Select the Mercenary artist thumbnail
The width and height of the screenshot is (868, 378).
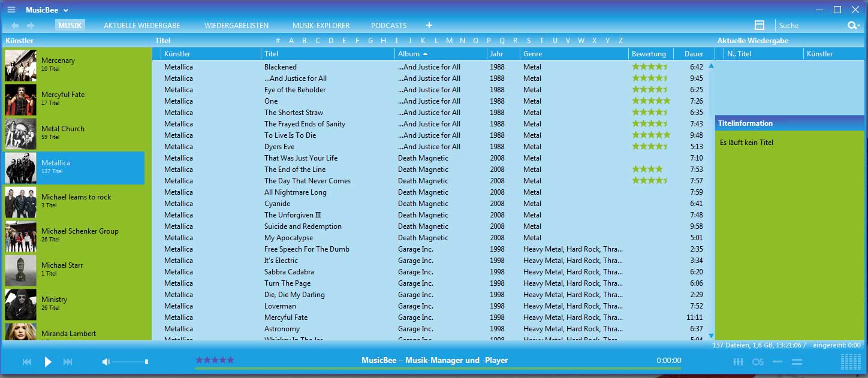pos(20,65)
